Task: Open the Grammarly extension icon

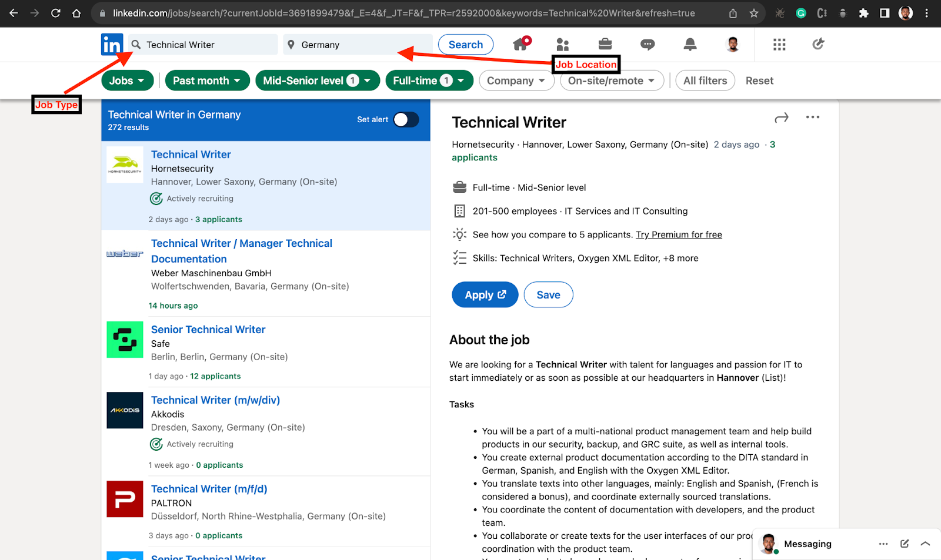Action: 801,13
